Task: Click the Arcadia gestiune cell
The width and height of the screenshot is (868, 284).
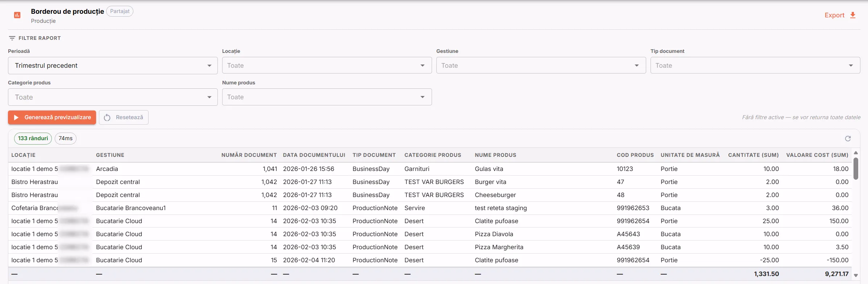Action: point(107,169)
